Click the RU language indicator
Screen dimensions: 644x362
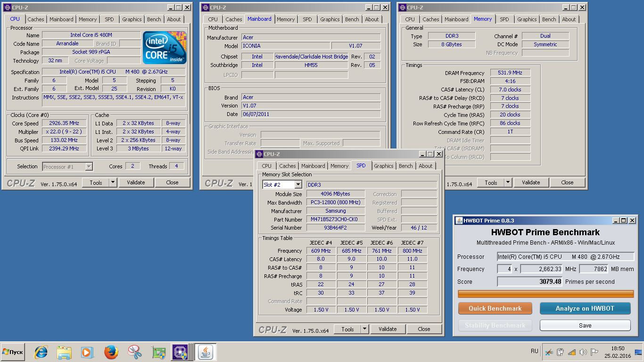click(x=535, y=351)
